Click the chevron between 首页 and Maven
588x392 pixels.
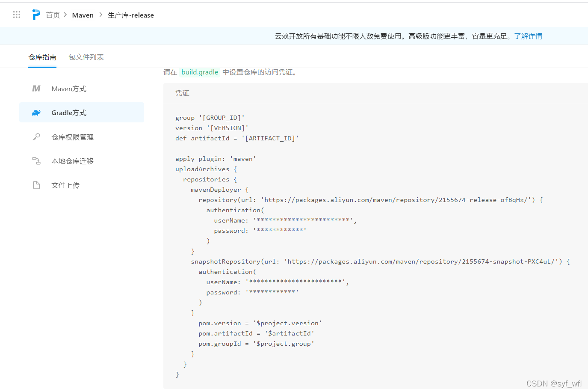click(65, 15)
